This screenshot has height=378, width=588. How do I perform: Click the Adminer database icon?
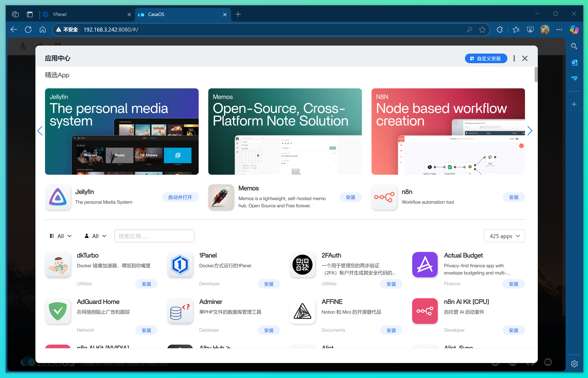[180, 311]
